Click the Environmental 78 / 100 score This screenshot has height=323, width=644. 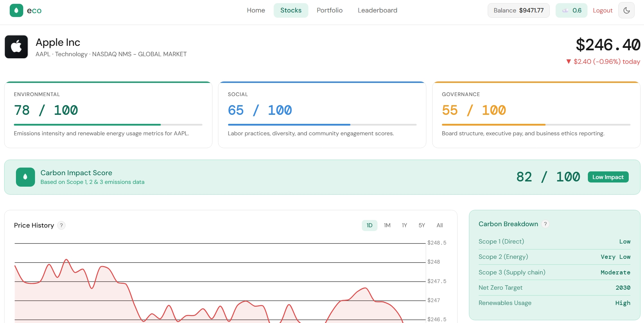click(46, 110)
